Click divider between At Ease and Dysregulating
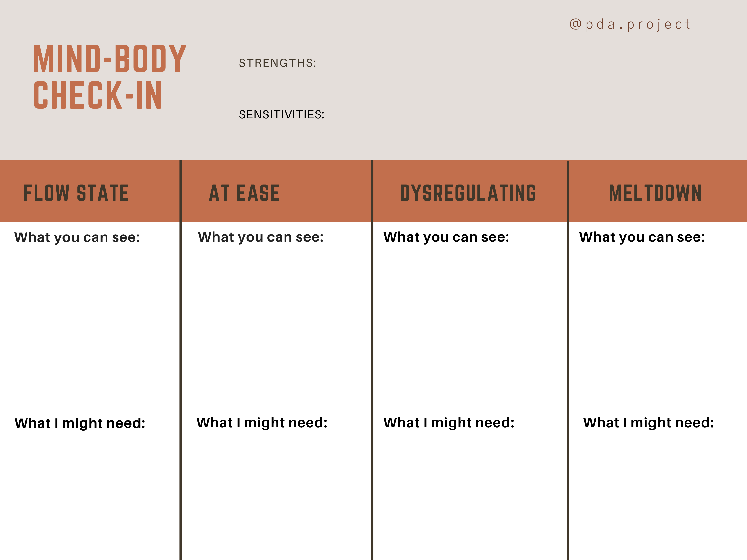This screenshot has height=560, width=747. point(372,338)
